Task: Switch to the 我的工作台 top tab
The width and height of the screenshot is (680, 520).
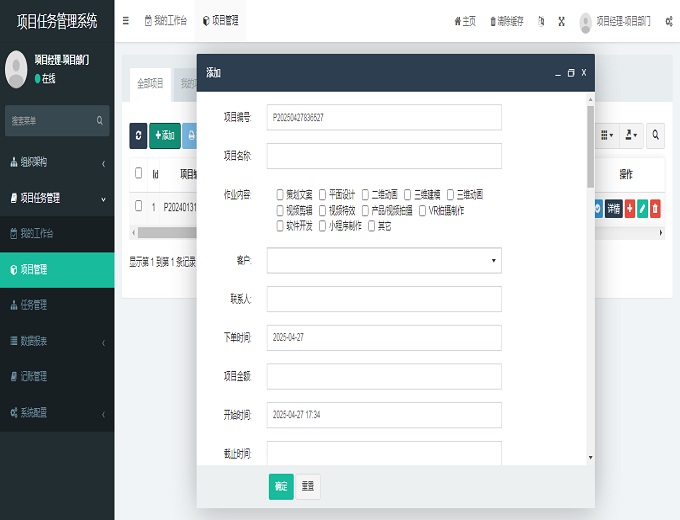Action: coord(165,20)
